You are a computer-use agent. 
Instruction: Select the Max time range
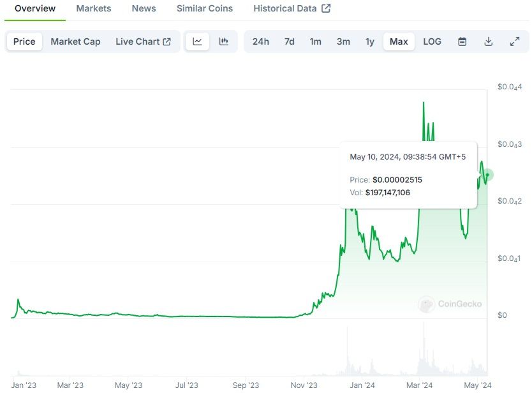399,41
